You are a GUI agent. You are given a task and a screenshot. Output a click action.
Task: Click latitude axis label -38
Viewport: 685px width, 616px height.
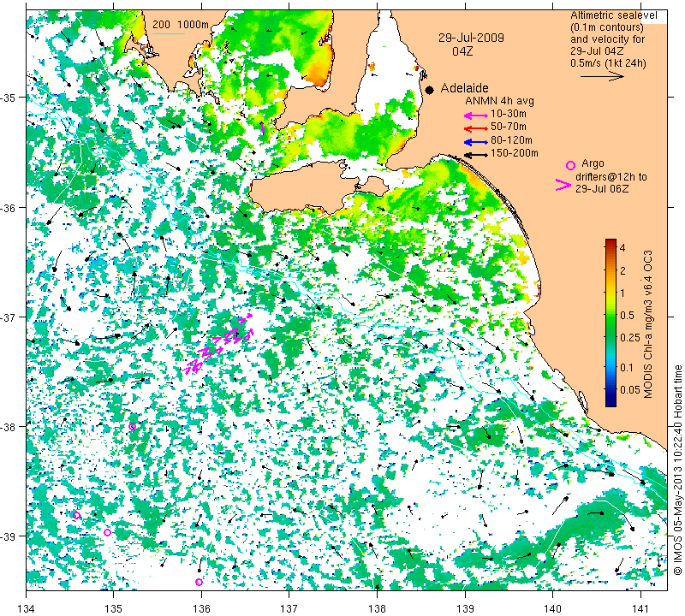(x=9, y=427)
